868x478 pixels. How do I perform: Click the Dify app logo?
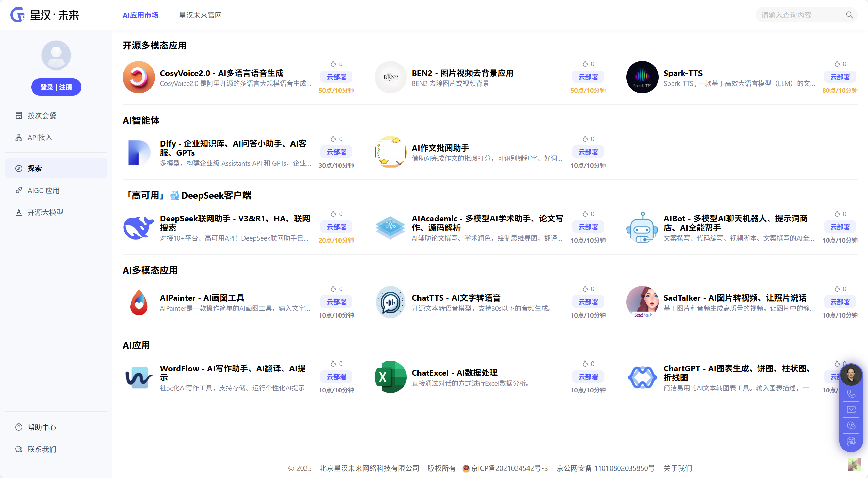(139, 152)
